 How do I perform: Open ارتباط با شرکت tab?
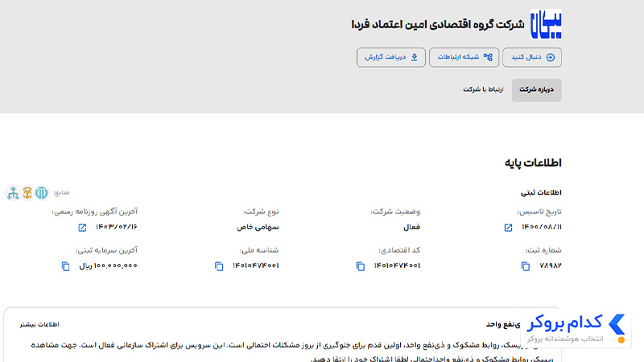(483, 89)
